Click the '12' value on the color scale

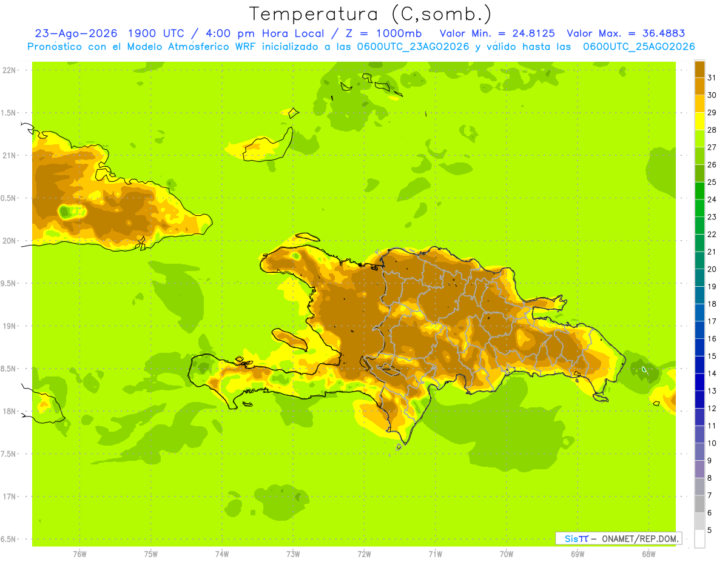pos(712,408)
